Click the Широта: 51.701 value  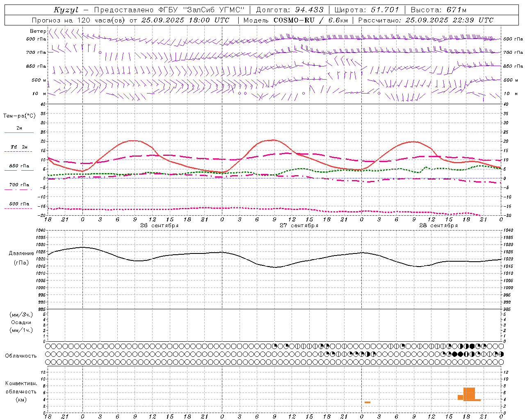(x=367, y=10)
